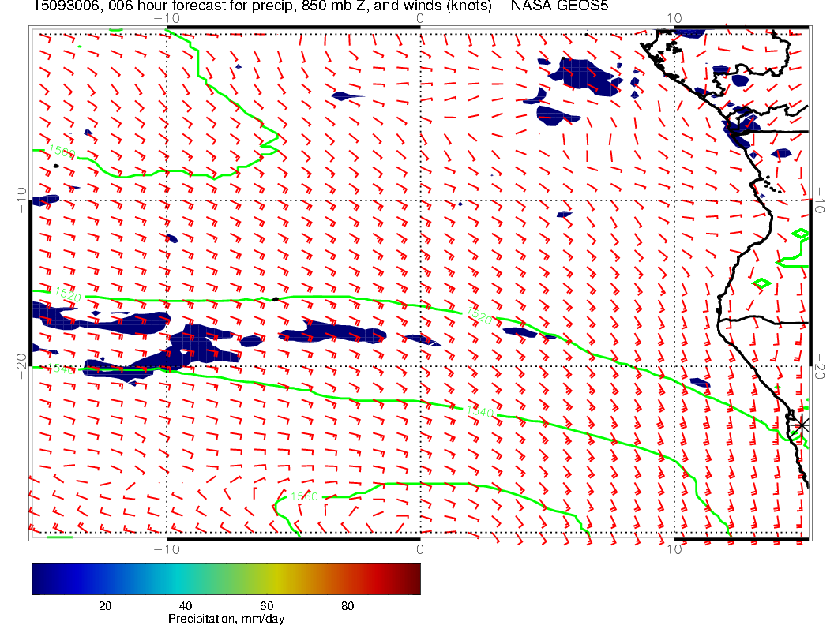The image size is (834, 644).
Task: Click the '-10' longitude label on top axis
Action: [x=167, y=18]
